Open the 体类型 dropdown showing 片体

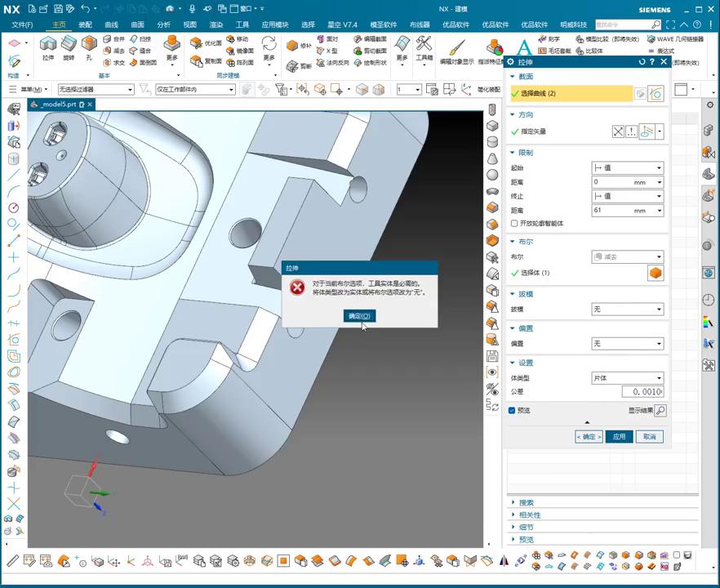pyautogui.click(x=627, y=378)
